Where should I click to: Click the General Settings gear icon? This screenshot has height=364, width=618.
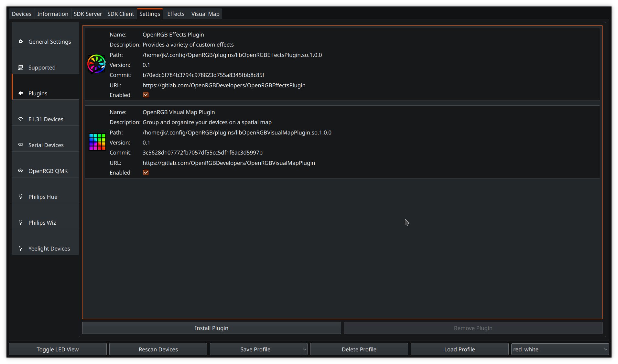21,41
